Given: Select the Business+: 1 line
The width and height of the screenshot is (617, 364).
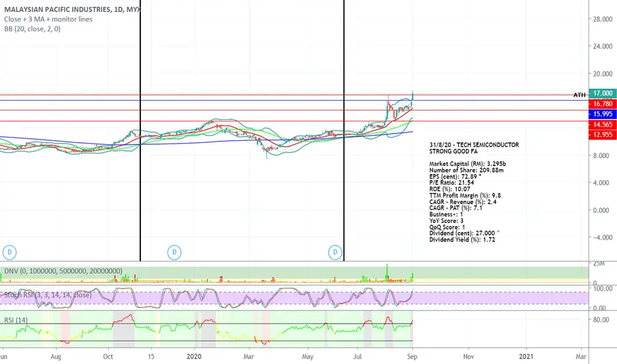Looking at the screenshot, I should pyautogui.click(x=446, y=214).
